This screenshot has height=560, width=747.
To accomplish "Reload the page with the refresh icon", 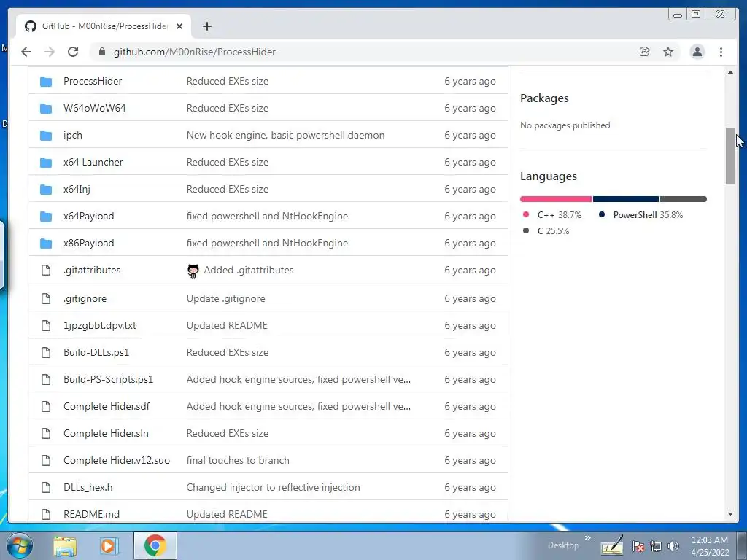I will pyautogui.click(x=73, y=52).
